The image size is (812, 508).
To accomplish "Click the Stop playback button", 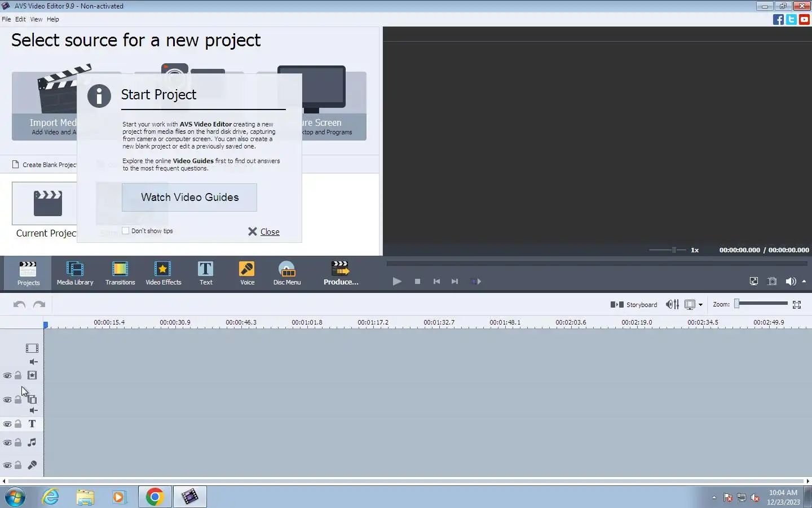I will (417, 281).
